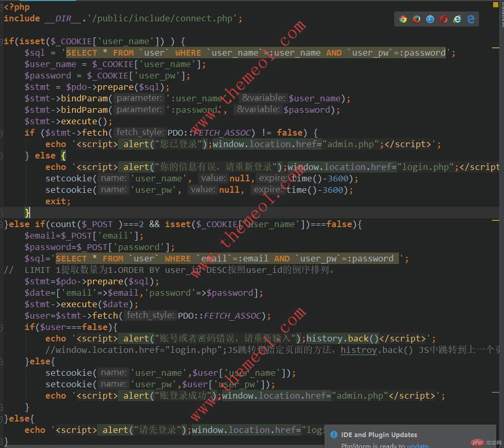Click the IDE and Plugin Updates notification title

tap(379, 434)
